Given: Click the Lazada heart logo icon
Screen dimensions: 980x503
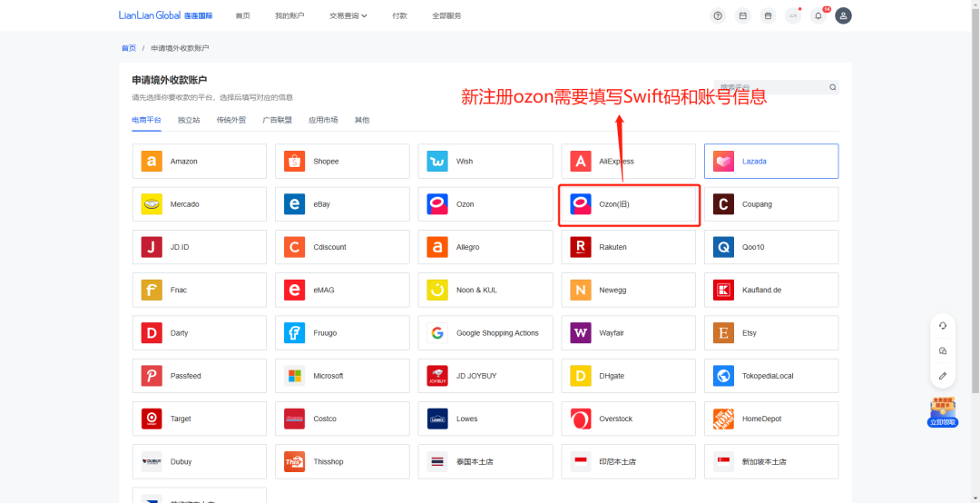Looking at the screenshot, I should pyautogui.click(x=724, y=161).
